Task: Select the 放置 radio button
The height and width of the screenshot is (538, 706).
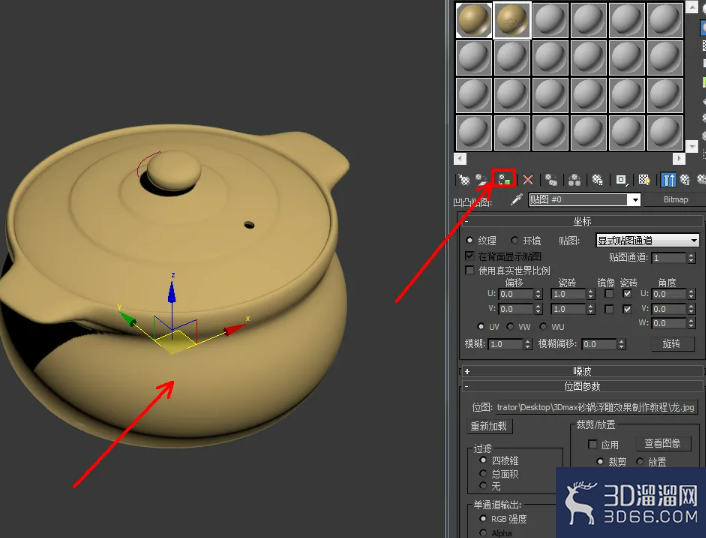Action: click(x=639, y=462)
